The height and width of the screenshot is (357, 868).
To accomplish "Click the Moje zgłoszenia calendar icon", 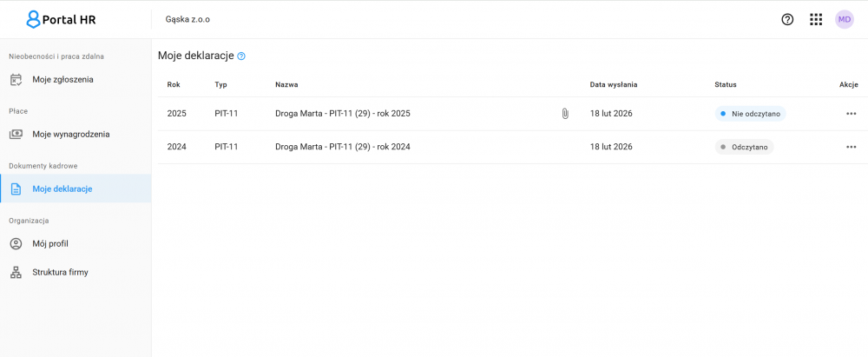I will coord(16,80).
